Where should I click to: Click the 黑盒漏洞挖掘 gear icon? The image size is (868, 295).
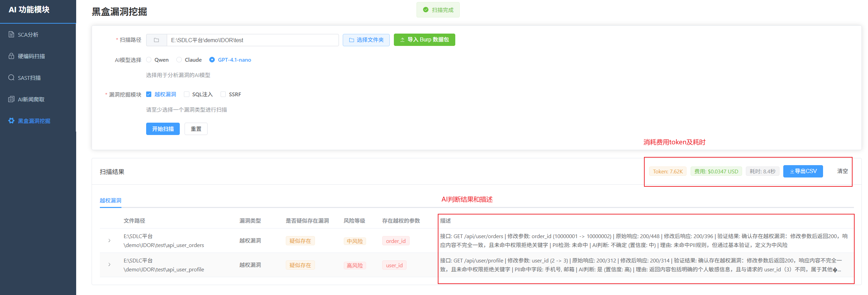(11, 121)
